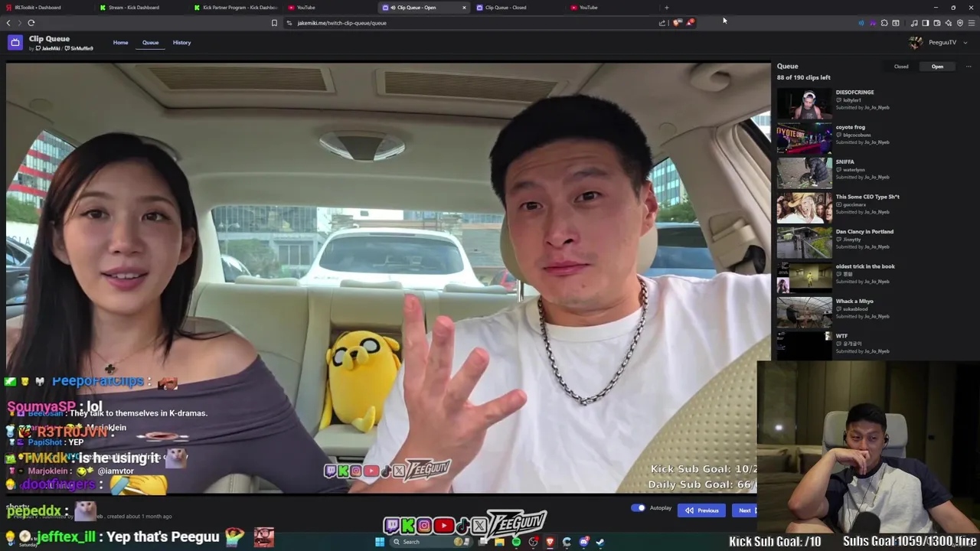The width and height of the screenshot is (980, 551).
Task: Select the SNIFFA clip thumbnail
Action: [804, 174]
